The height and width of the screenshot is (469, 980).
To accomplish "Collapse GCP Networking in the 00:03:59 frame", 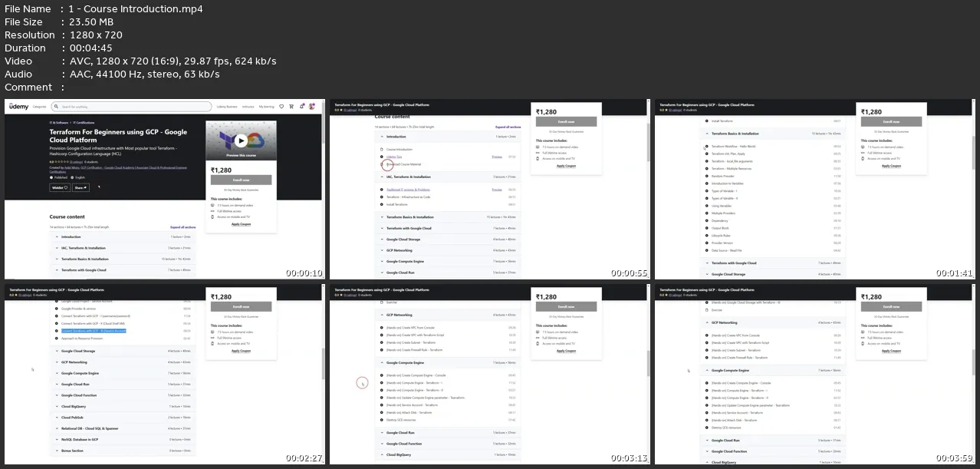I will (772, 322).
